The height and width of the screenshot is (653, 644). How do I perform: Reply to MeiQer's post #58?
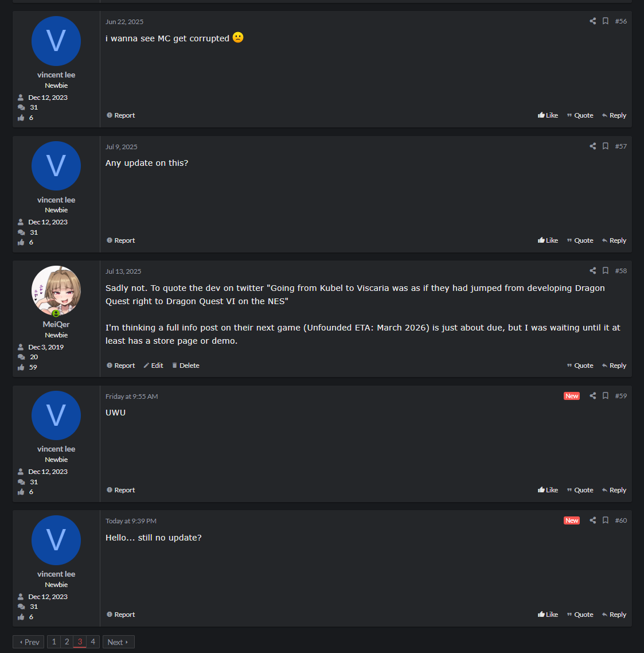pos(614,365)
